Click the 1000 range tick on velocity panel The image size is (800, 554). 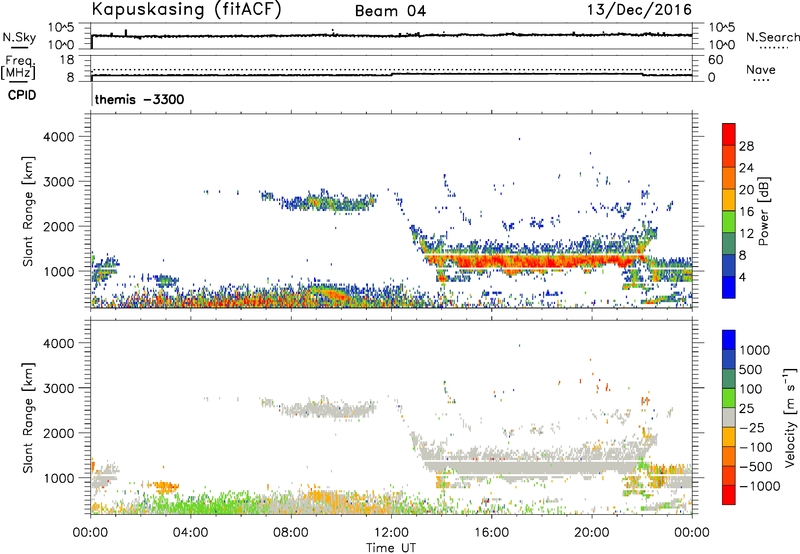pos(59,478)
